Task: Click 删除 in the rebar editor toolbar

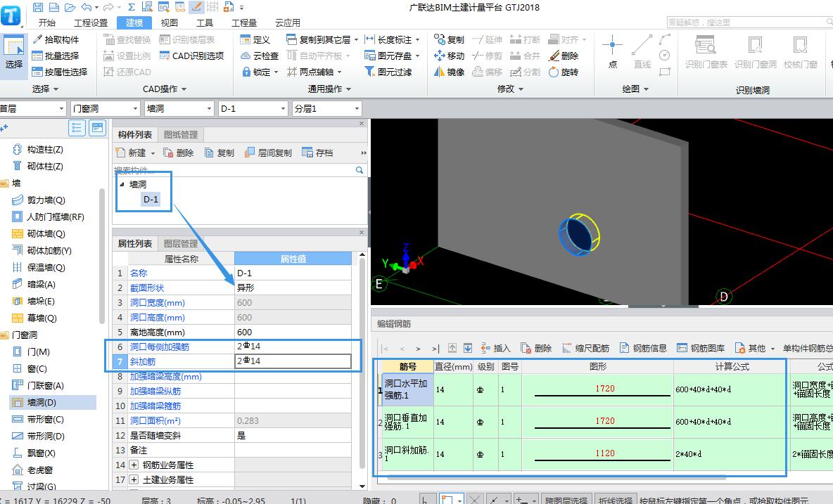Action: point(536,348)
